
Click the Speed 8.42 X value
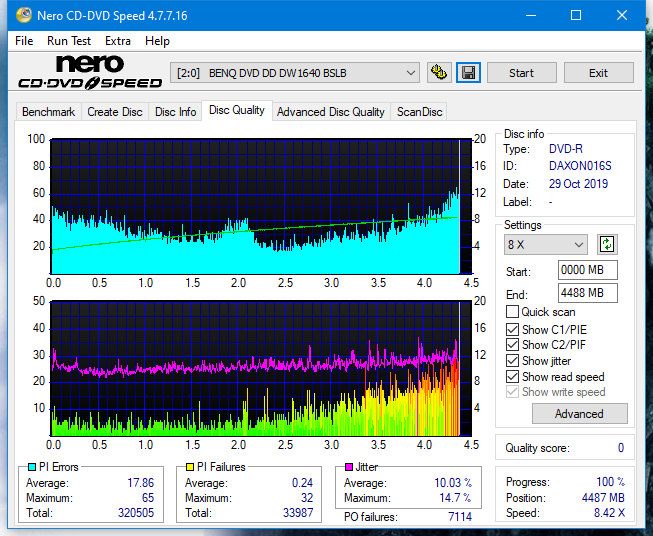(x=609, y=513)
